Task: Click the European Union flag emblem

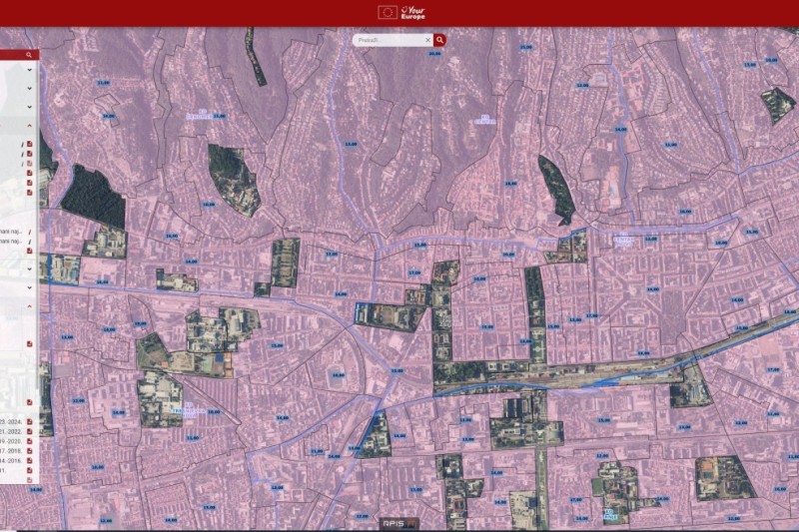Action: point(388,12)
